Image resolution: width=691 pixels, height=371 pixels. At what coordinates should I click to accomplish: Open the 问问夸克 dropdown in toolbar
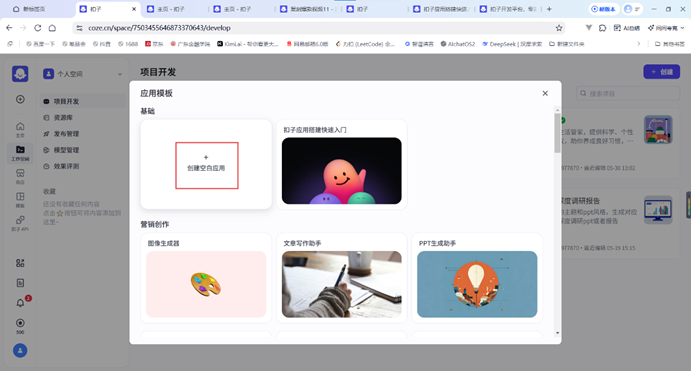tap(666, 28)
